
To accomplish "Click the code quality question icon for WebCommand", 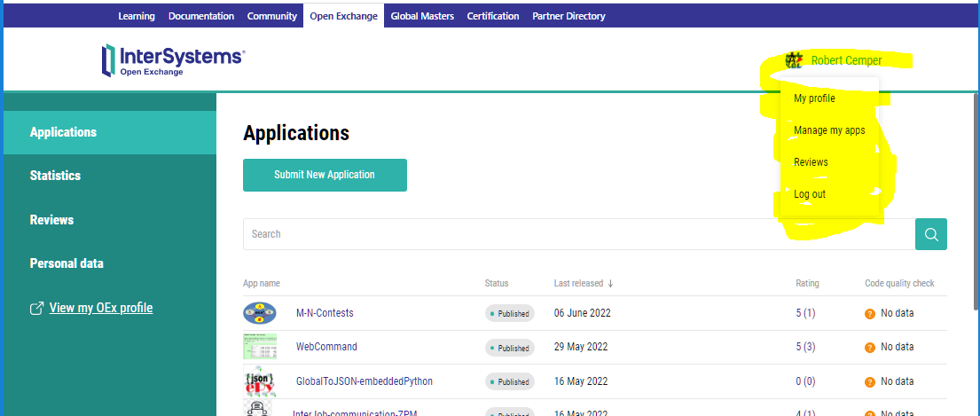I will click(x=870, y=348).
